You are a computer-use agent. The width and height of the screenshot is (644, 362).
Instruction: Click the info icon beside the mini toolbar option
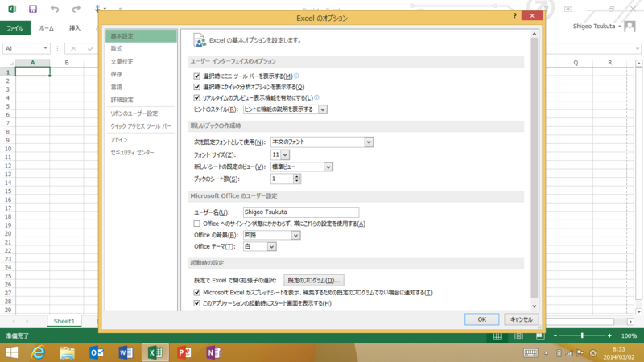click(x=296, y=76)
